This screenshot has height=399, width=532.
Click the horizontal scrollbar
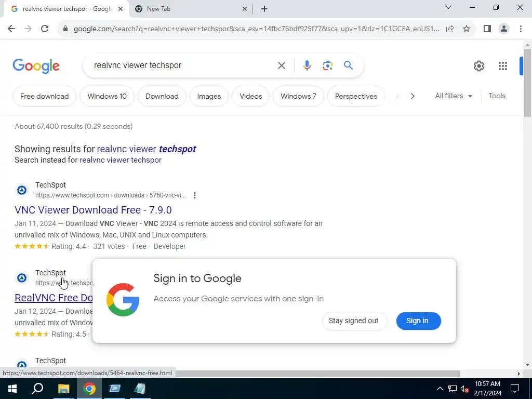pyautogui.click(x=317, y=374)
